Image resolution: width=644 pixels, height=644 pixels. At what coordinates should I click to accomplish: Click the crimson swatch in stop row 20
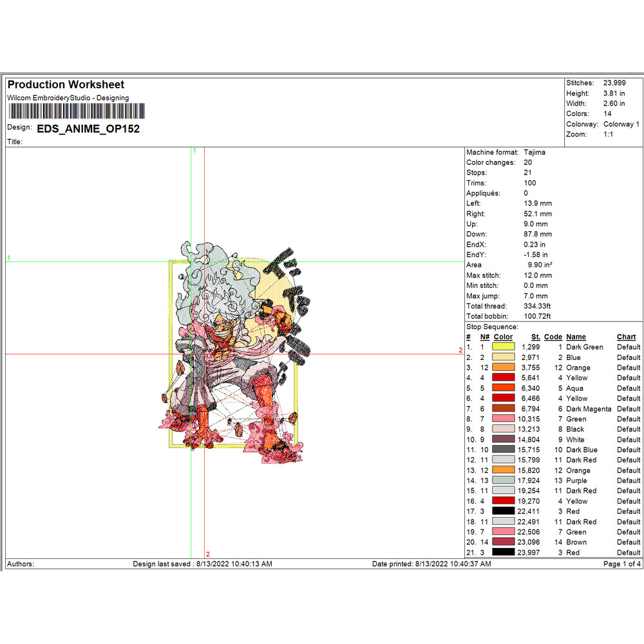pyautogui.click(x=504, y=542)
